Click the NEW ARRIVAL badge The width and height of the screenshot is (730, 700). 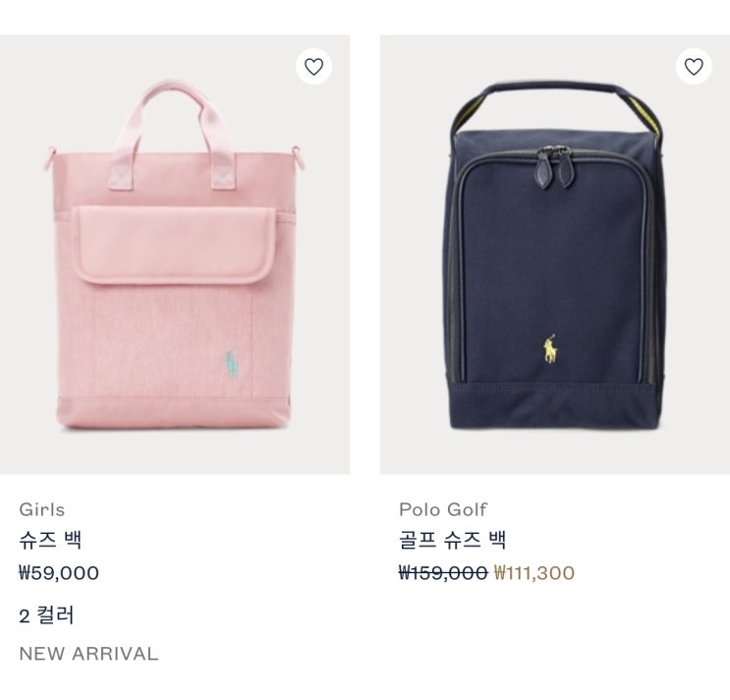click(x=89, y=654)
